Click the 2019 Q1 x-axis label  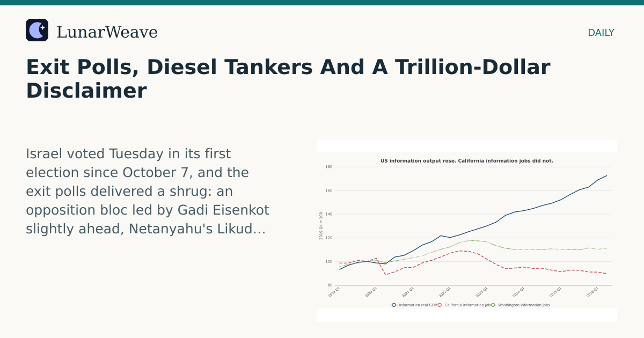[x=334, y=292]
